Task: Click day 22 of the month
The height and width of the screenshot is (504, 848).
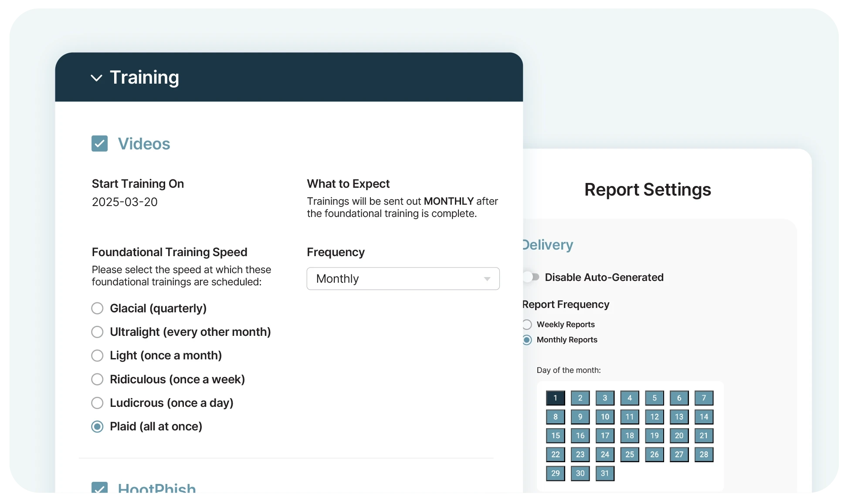Action: tap(556, 454)
